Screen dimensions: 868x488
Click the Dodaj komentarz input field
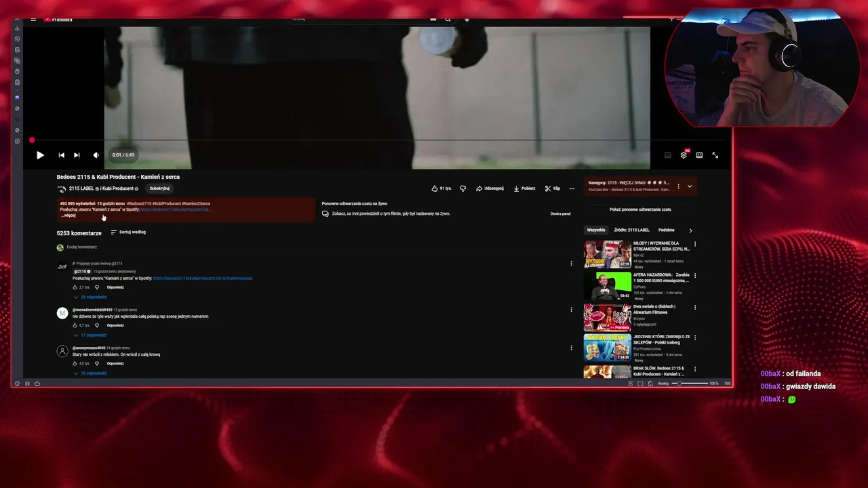point(81,247)
